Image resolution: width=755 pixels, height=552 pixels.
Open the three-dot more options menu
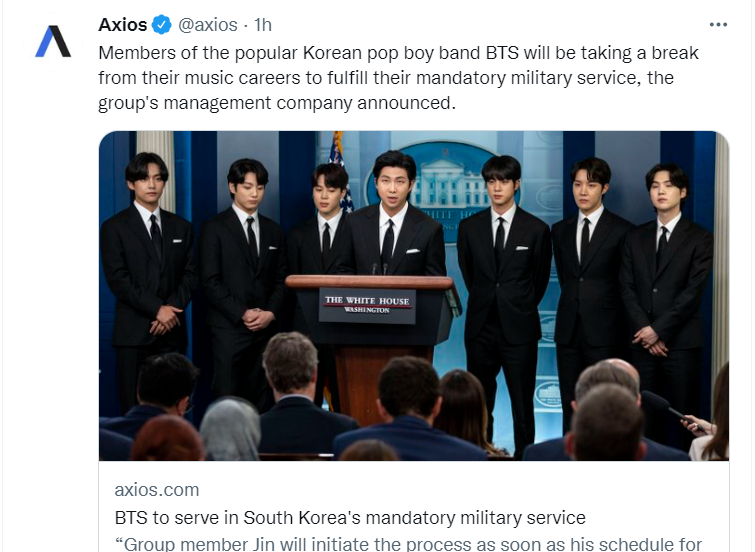coord(718,25)
